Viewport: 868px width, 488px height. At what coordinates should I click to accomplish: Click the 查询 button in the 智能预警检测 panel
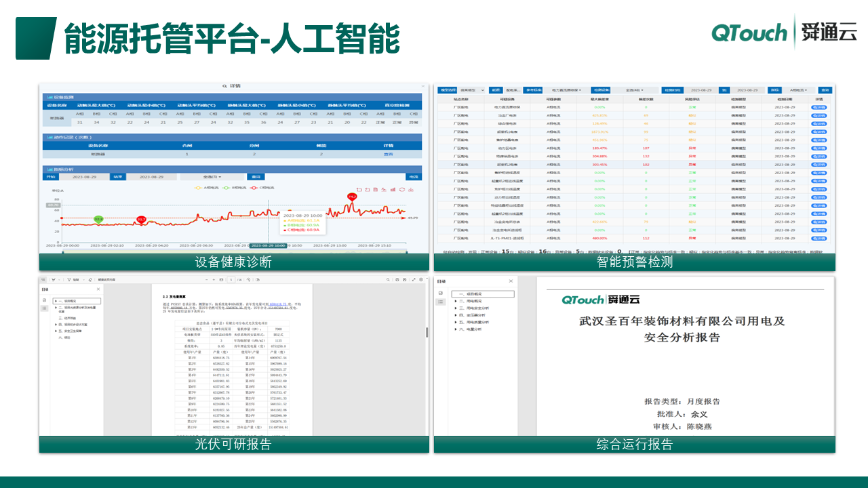pos(827,90)
